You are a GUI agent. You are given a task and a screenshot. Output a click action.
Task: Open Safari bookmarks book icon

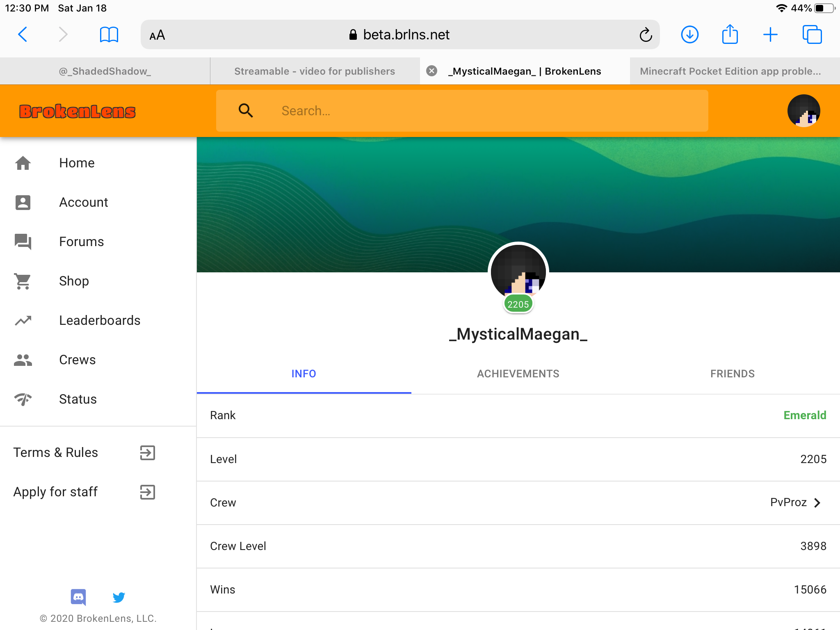[x=109, y=34]
